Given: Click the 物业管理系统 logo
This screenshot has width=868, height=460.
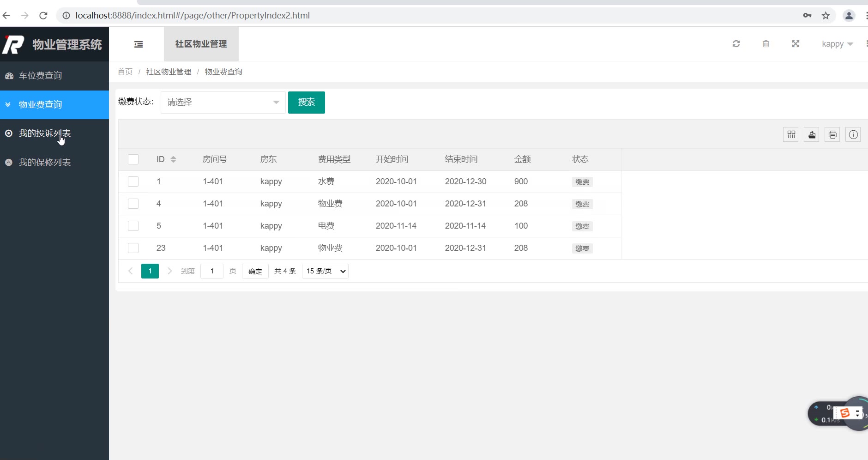Looking at the screenshot, I should point(54,44).
